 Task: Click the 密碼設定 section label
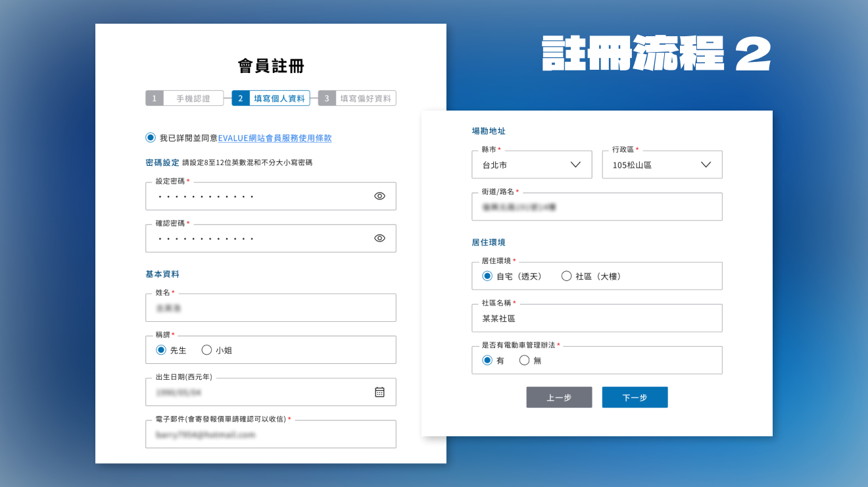(x=162, y=162)
